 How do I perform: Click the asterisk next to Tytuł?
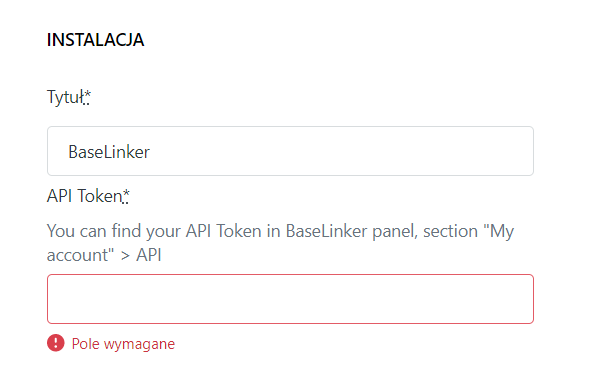coord(87,97)
